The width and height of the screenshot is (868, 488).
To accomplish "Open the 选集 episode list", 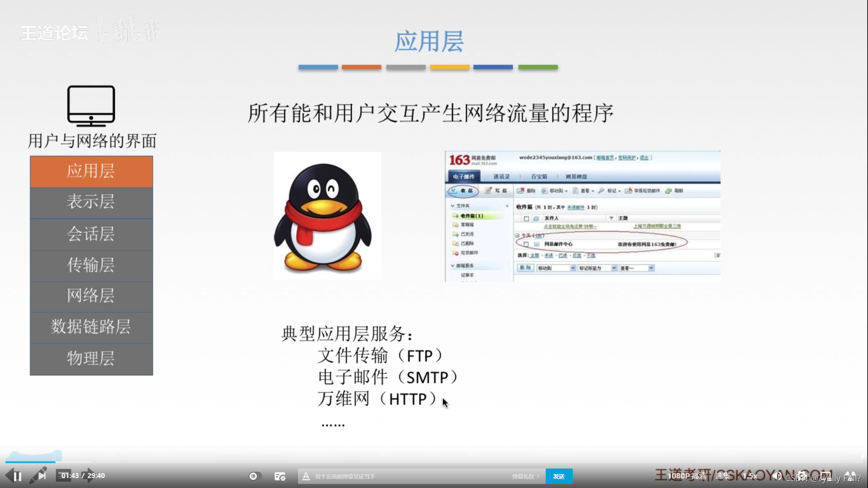I will click(x=722, y=476).
